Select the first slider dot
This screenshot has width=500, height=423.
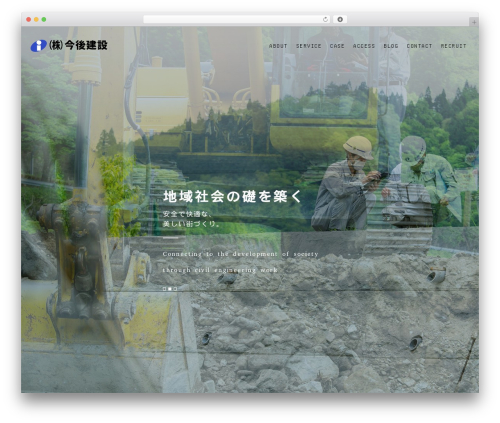pyautogui.click(x=164, y=289)
